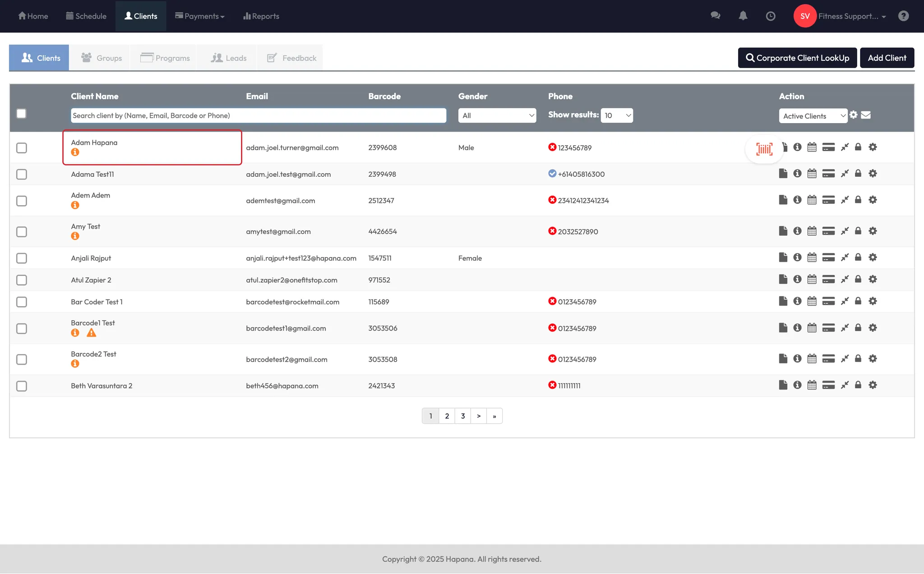Click the warning triangle under Barcode1 Test
Image resolution: width=924 pixels, height=574 pixels.
(92, 333)
